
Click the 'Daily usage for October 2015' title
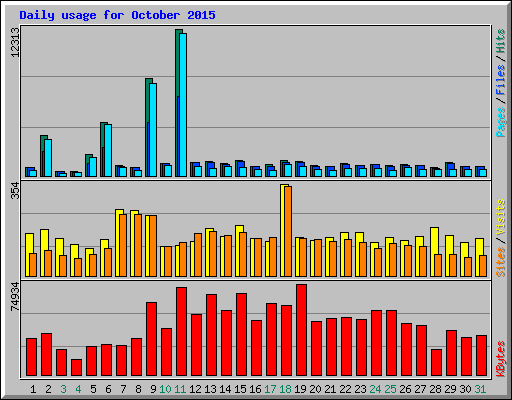click(117, 15)
